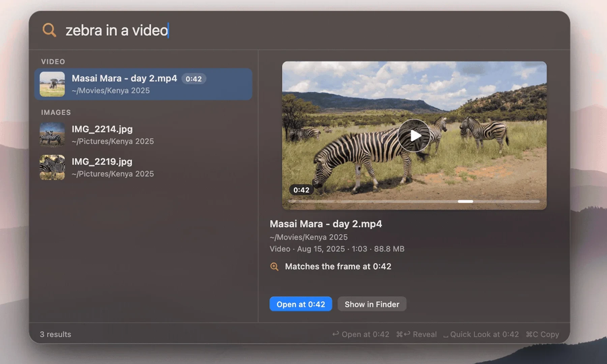Select the IMG_2219.jpg thumbnail
Image resolution: width=607 pixels, height=364 pixels.
coord(52,168)
